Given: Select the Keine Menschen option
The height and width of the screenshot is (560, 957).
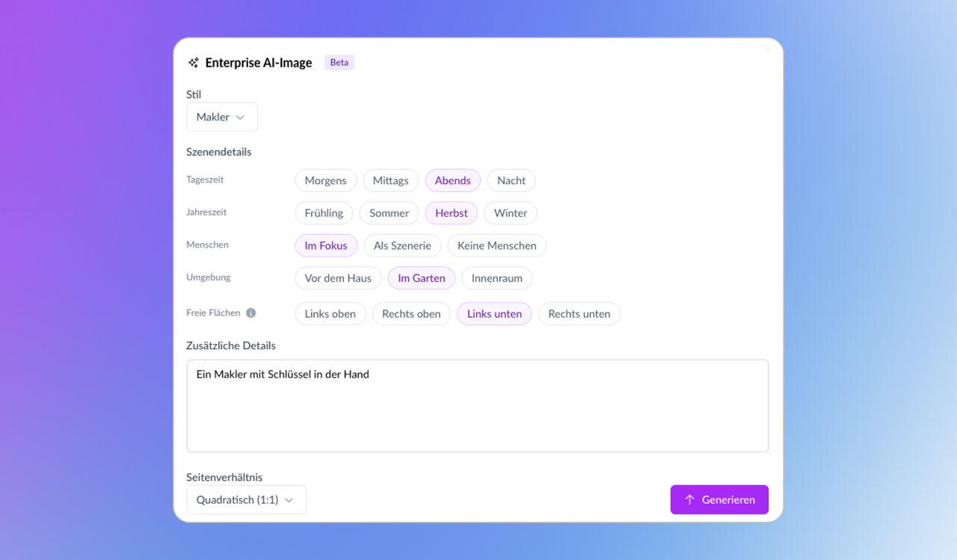Looking at the screenshot, I should [497, 245].
